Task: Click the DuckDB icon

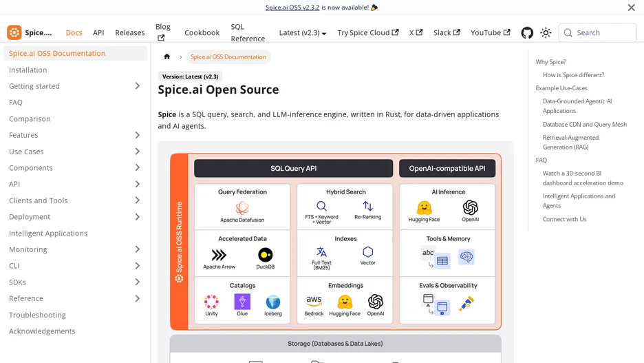Action: pyautogui.click(x=266, y=255)
